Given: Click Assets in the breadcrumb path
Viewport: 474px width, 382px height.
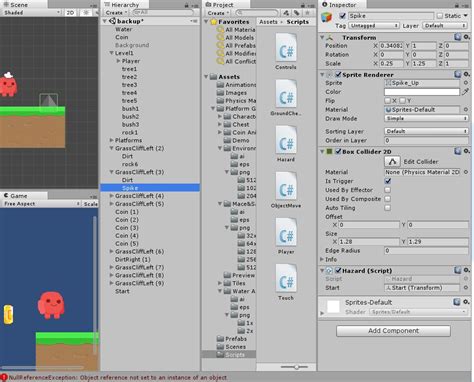Looking at the screenshot, I should (x=268, y=22).
